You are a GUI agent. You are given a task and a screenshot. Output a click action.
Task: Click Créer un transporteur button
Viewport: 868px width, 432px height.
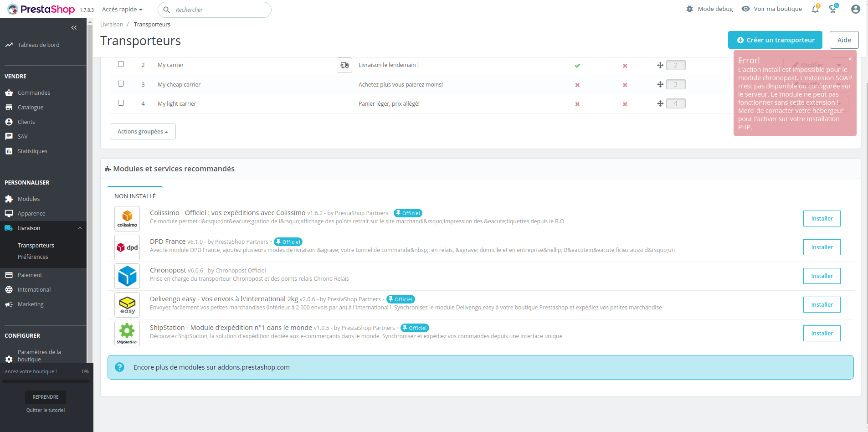(x=775, y=40)
